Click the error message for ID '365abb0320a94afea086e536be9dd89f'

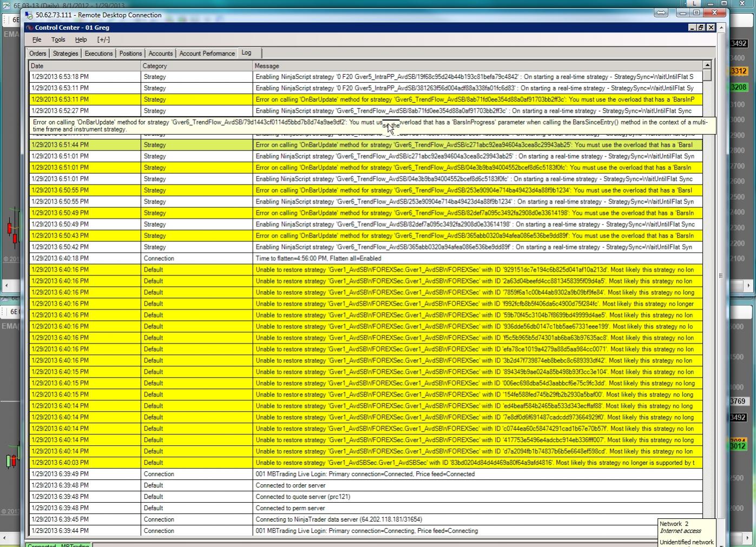[x=478, y=236]
